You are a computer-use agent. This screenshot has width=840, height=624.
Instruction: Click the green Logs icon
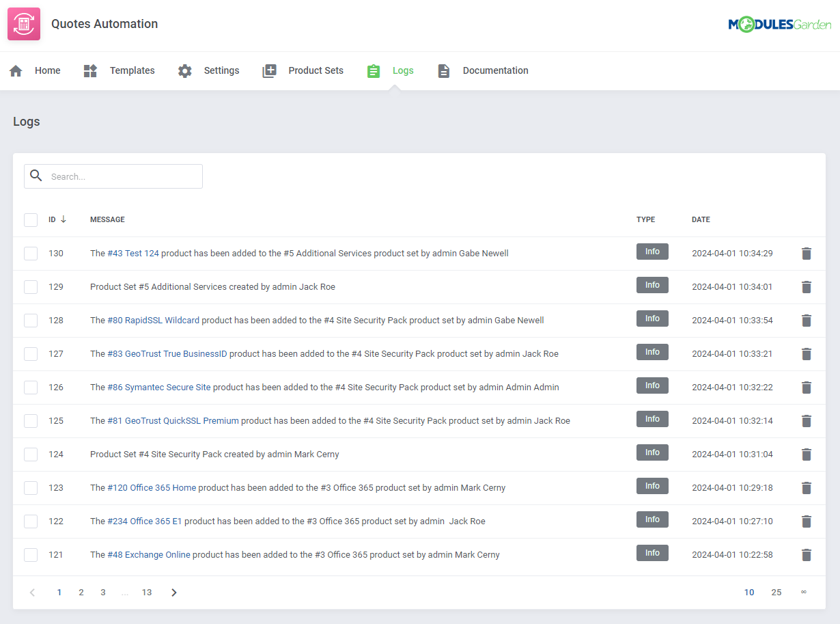point(373,70)
